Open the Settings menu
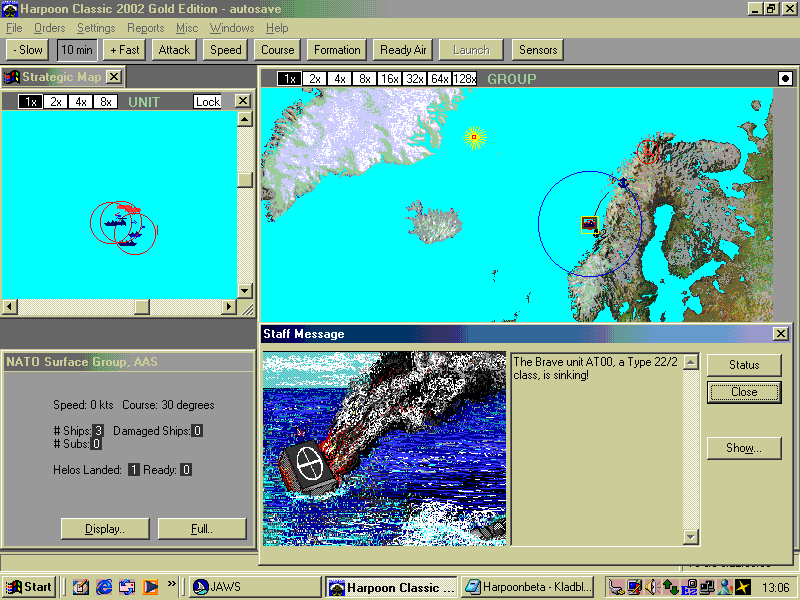800x600 pixels. 96,28
